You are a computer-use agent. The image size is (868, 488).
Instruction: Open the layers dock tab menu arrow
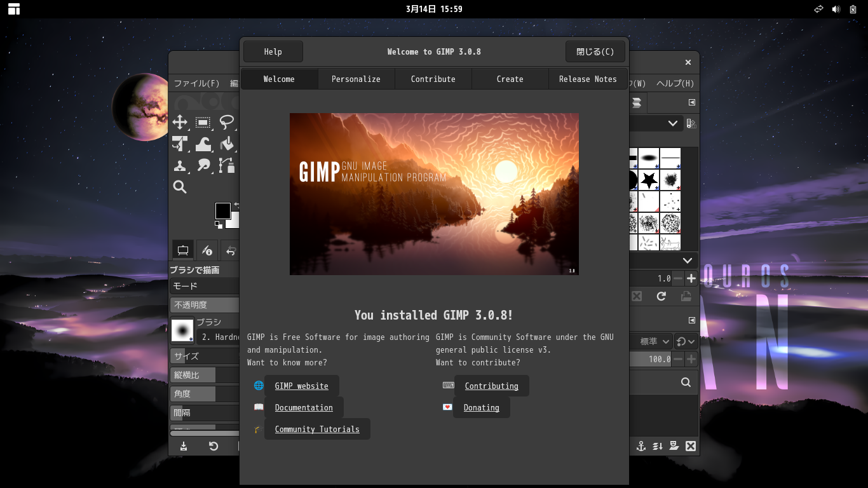coord(692,320)
